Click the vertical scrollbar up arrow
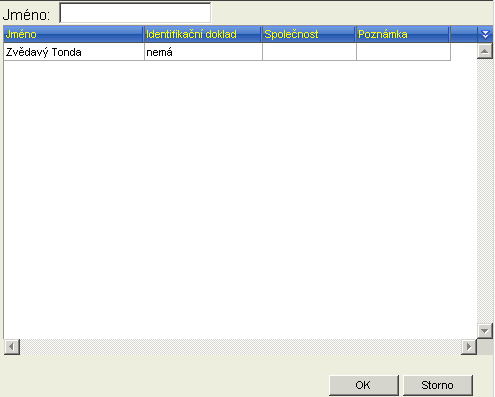495x397 pixels. pos(485,51)
